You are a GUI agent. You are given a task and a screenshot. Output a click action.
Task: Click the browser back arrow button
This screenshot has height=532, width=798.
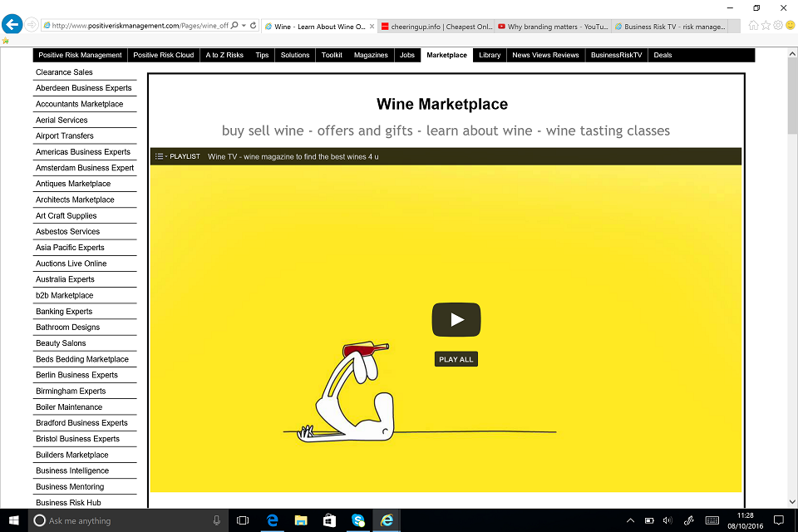click(x=11, y=25)
